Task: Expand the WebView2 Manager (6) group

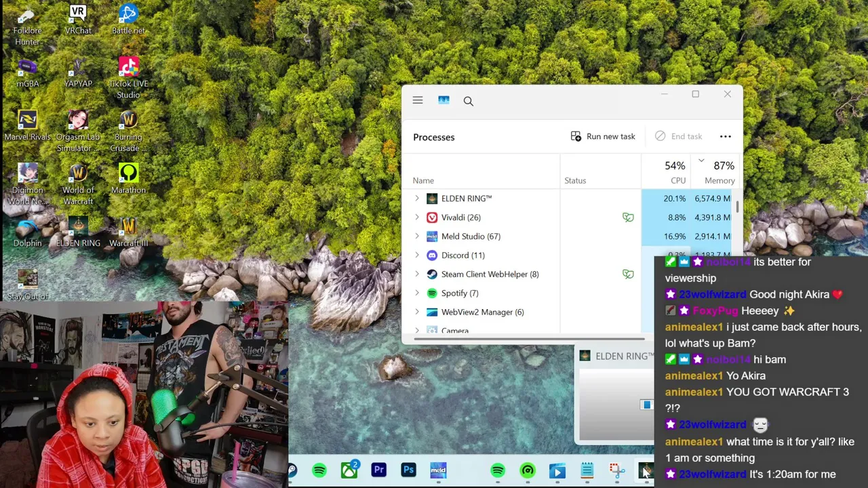Action: point(417,312)
